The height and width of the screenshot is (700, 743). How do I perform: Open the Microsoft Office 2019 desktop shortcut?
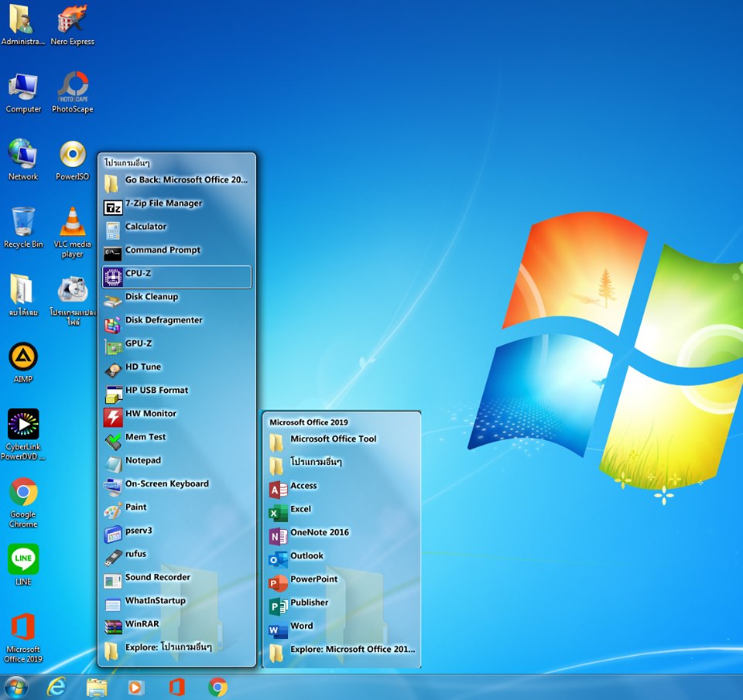[22, 637]
